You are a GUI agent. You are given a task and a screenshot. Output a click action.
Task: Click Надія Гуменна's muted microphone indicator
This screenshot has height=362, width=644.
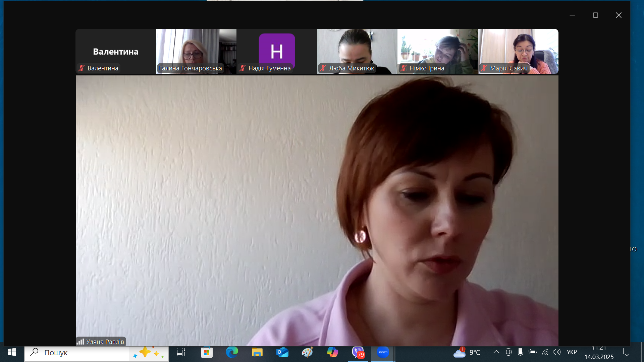click(x=243, y=68)
